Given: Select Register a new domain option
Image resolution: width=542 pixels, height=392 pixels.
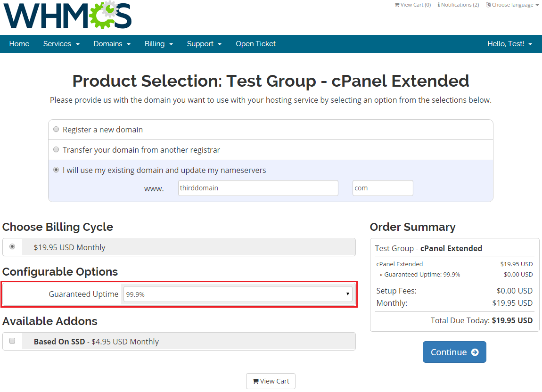Looking at the screenshot, I should coord(56,129).
